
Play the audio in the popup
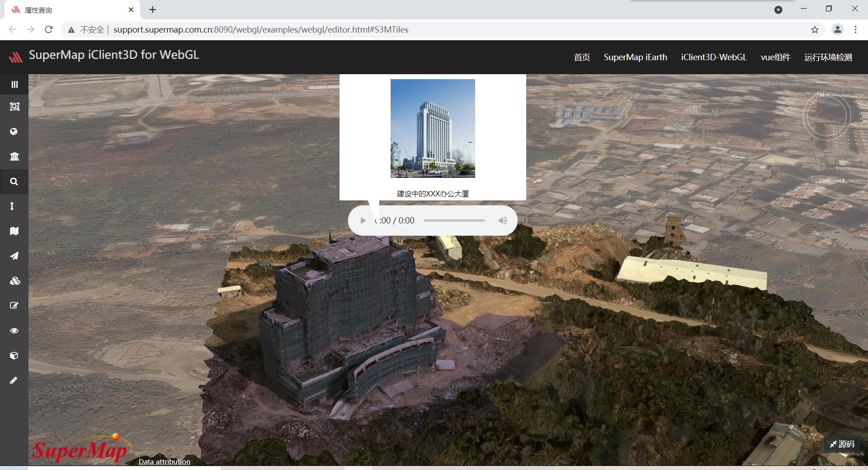click(363, 221)
